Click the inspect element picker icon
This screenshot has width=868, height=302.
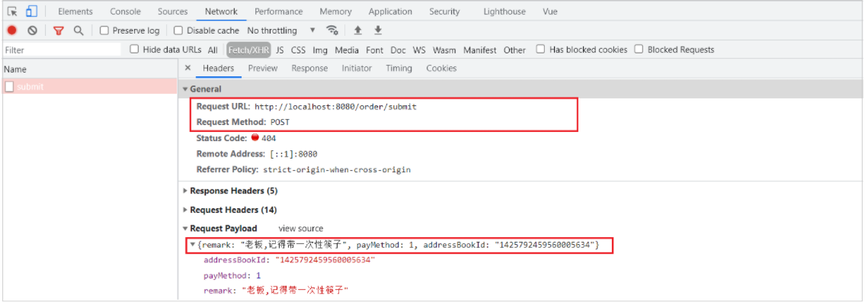coord(12,11)
